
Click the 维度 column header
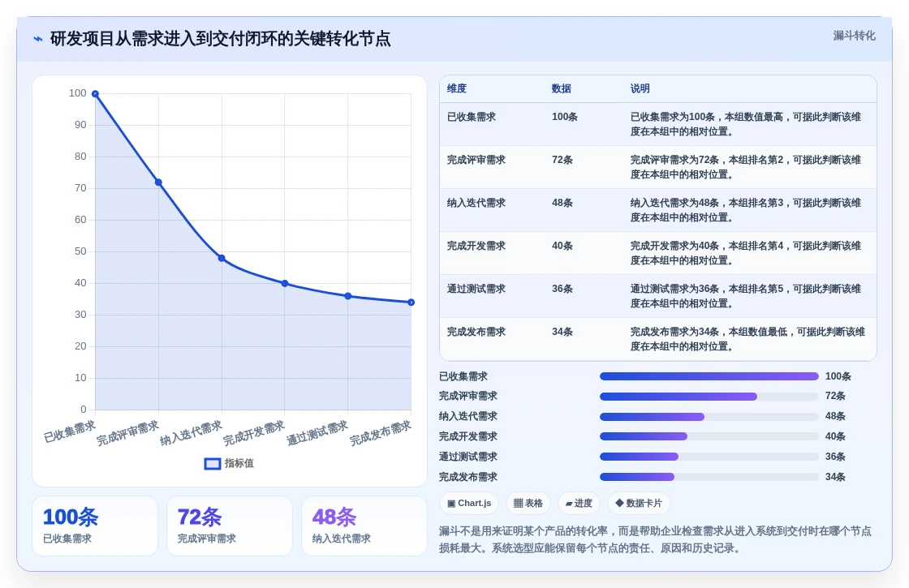click(457, 88)
